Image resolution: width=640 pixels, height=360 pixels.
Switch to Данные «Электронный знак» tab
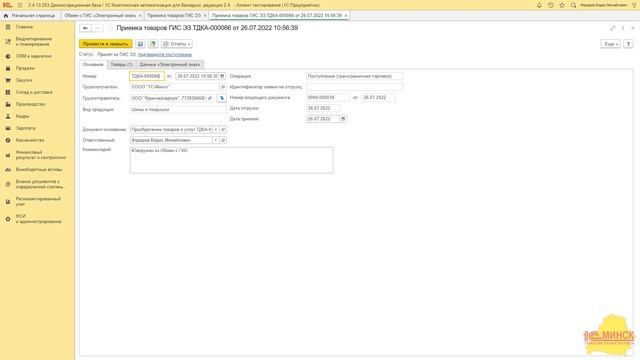click(170, 64)
